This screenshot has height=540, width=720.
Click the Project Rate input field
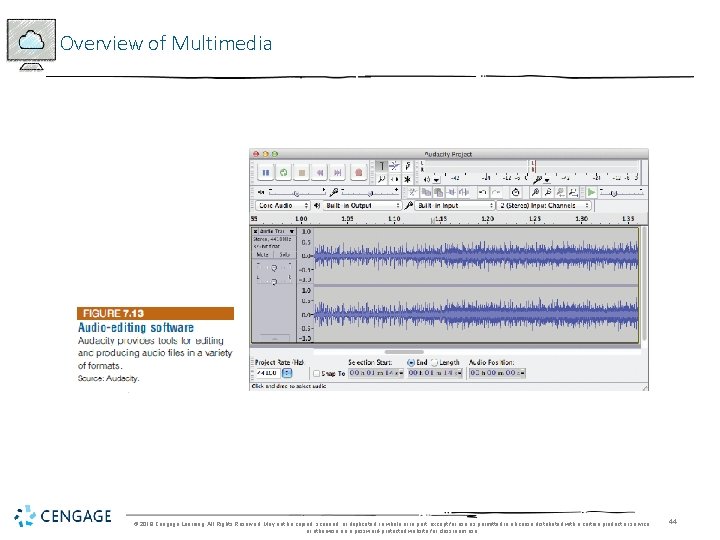coord(267,373)
